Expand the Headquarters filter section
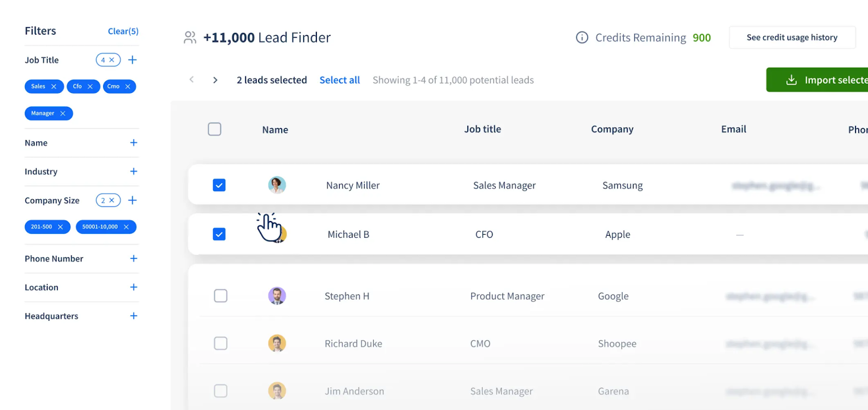 coord(133,316)
